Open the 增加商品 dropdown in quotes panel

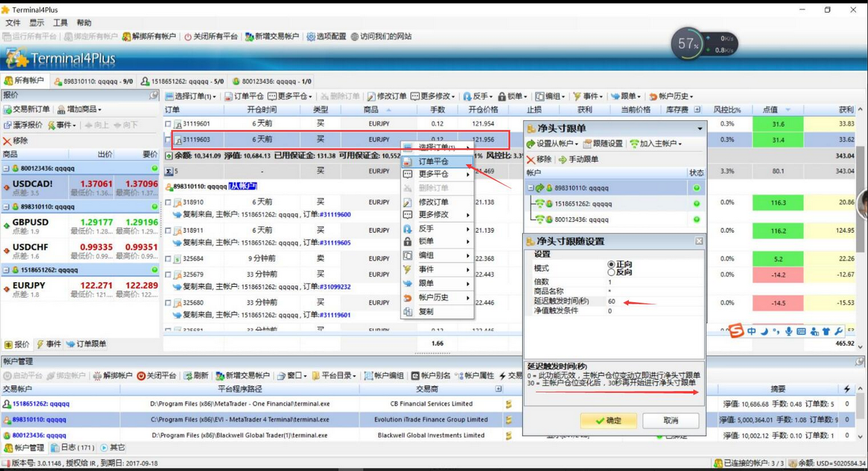[80, 109]
